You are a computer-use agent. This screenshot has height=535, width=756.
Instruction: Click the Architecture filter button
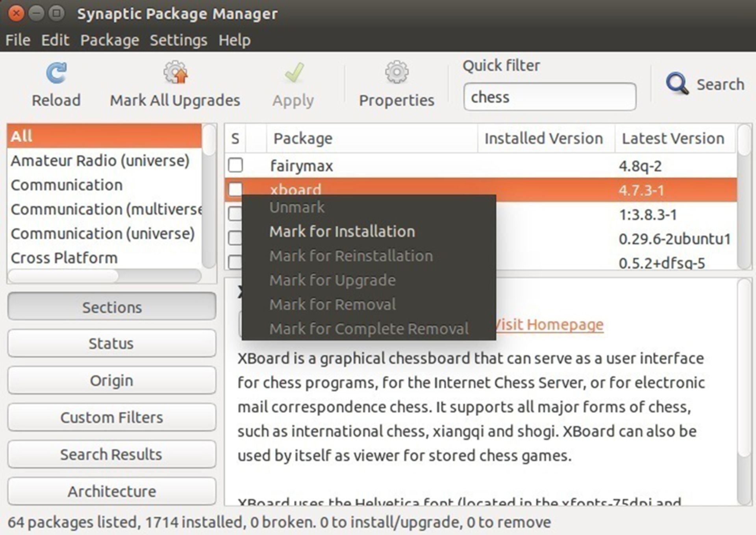(x=112, y=491)
